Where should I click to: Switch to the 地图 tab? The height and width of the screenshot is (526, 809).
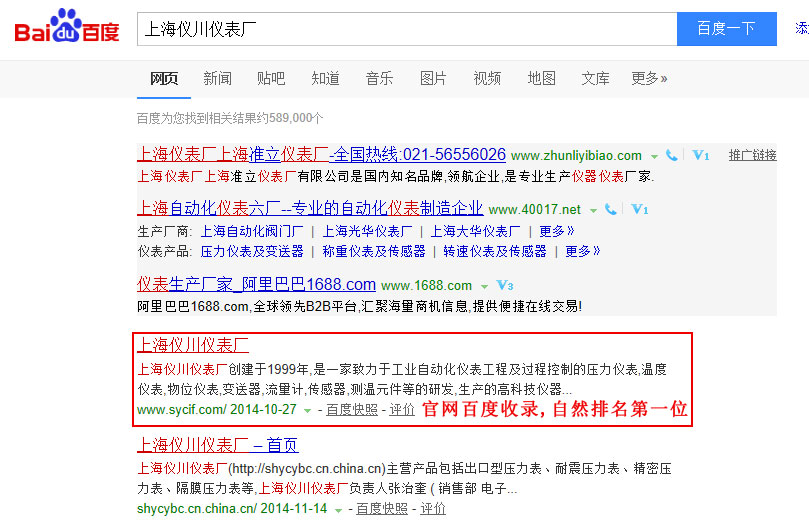(x=541, y=78)
